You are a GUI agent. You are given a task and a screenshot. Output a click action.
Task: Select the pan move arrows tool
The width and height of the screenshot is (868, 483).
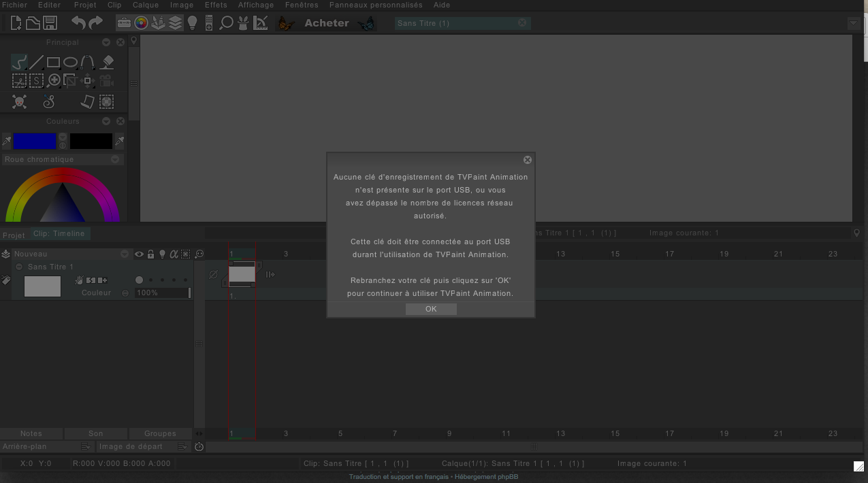88,81
